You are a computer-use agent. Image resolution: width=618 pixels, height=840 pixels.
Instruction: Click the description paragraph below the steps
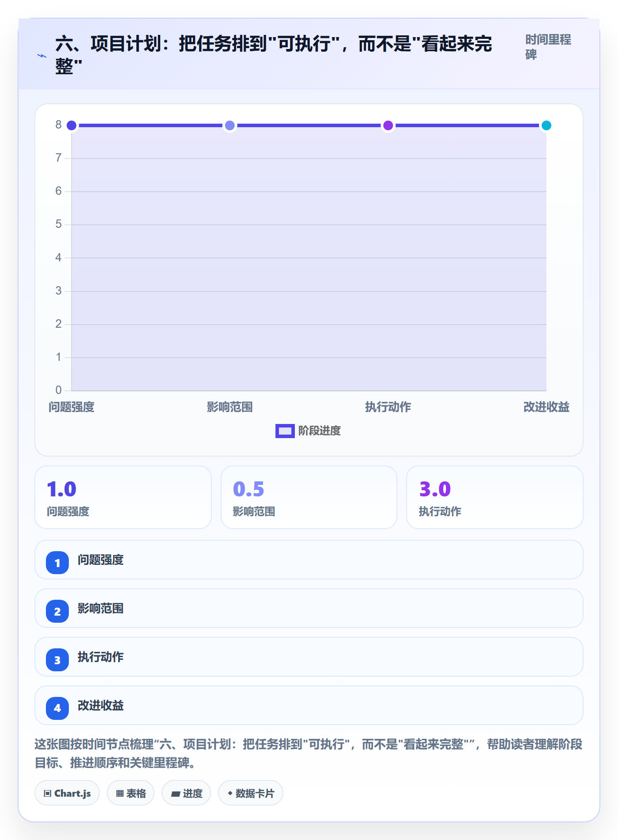tap(309, 753)
